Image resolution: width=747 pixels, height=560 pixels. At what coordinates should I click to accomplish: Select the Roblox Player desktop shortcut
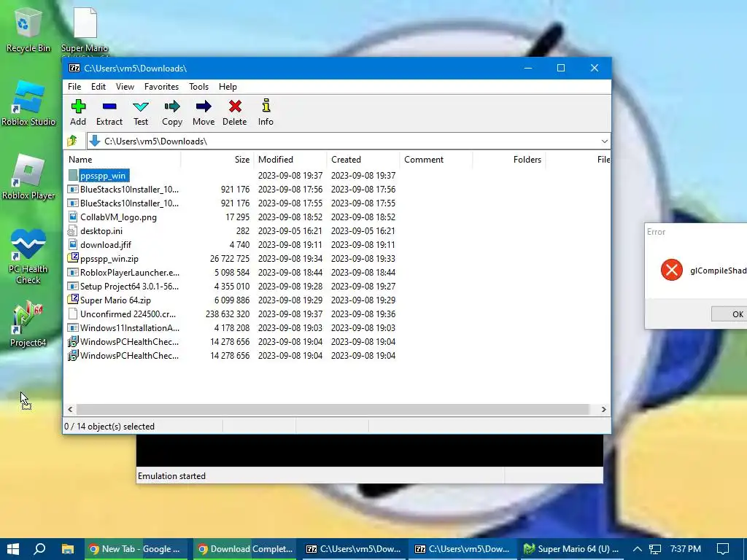28,177
